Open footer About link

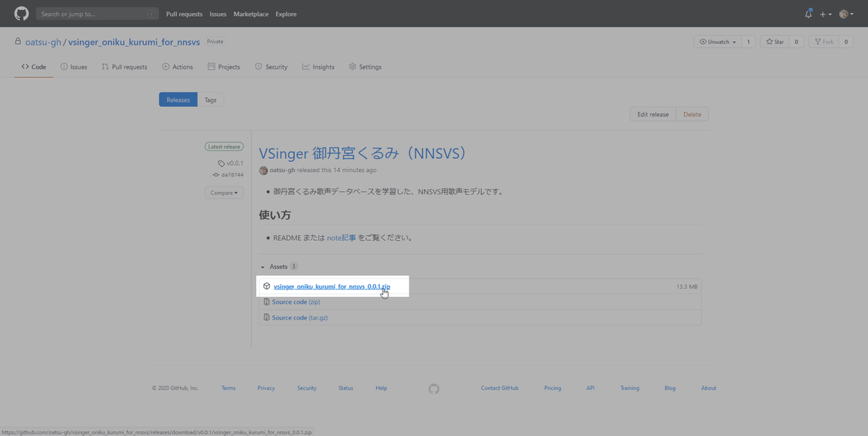(709, 388)
